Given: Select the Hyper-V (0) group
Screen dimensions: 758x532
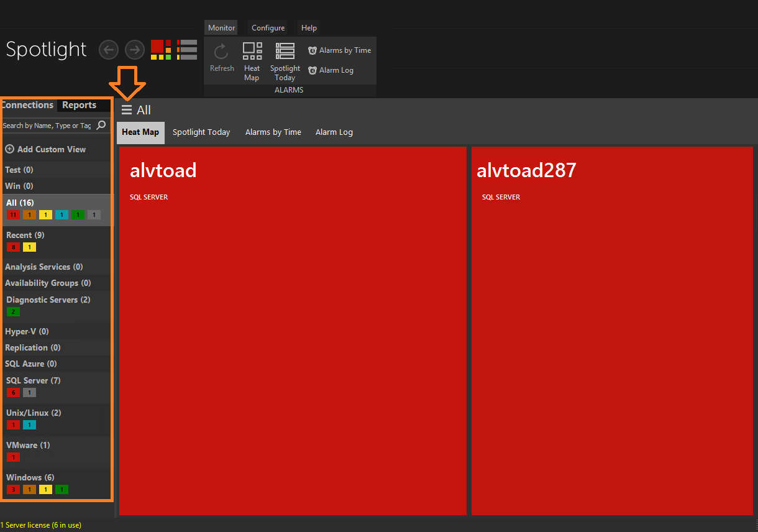Looking at the screenshot, I should pos(57,331).
